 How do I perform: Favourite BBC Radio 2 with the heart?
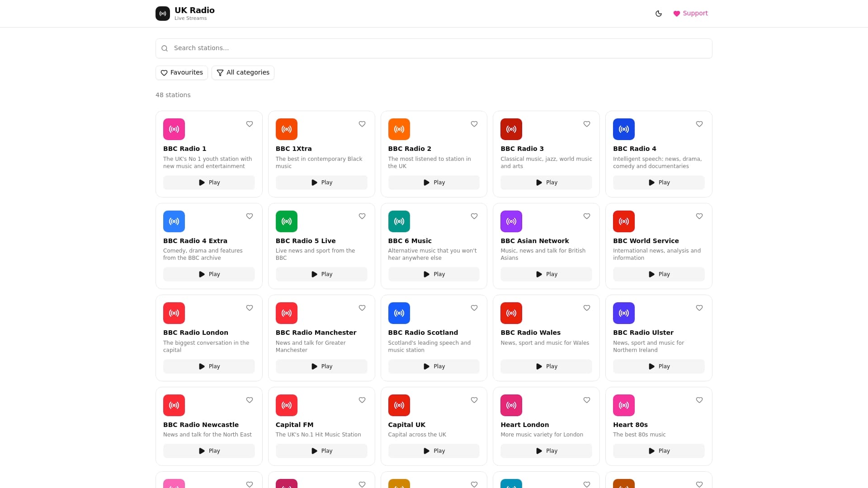tap(474, 124)
